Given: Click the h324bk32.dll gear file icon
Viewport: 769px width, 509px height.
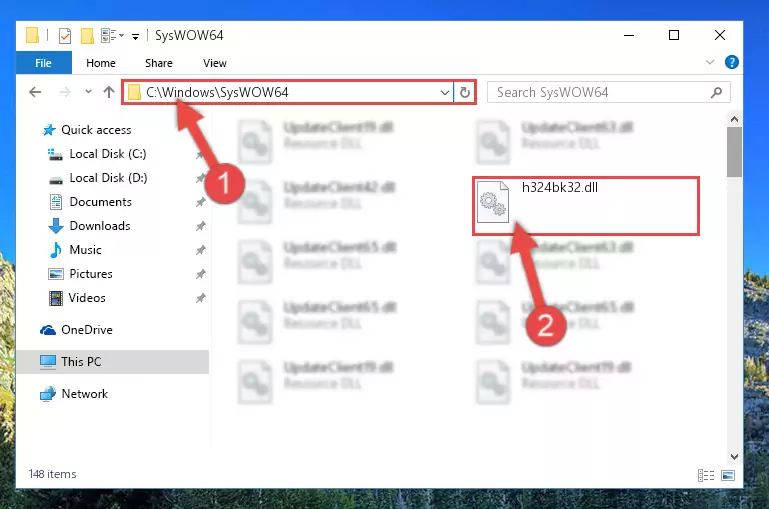Looking at the screenshot, I should (493, 202).
